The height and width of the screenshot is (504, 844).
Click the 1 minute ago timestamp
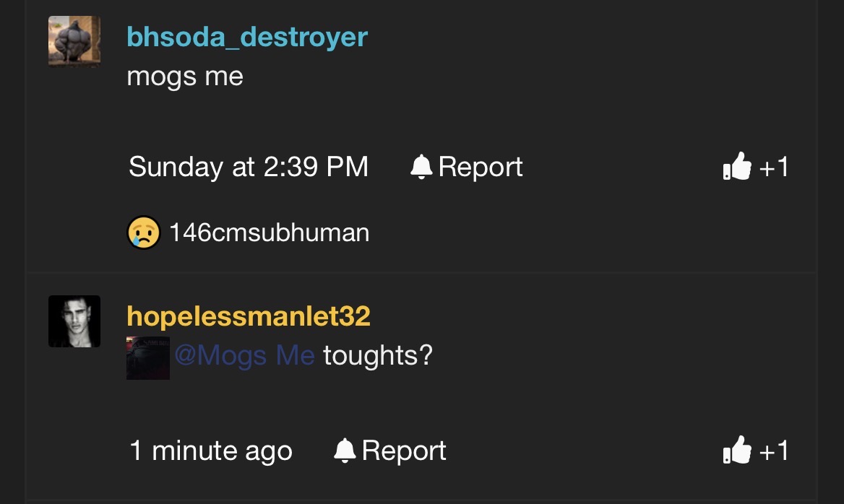(x=211, y=451)
